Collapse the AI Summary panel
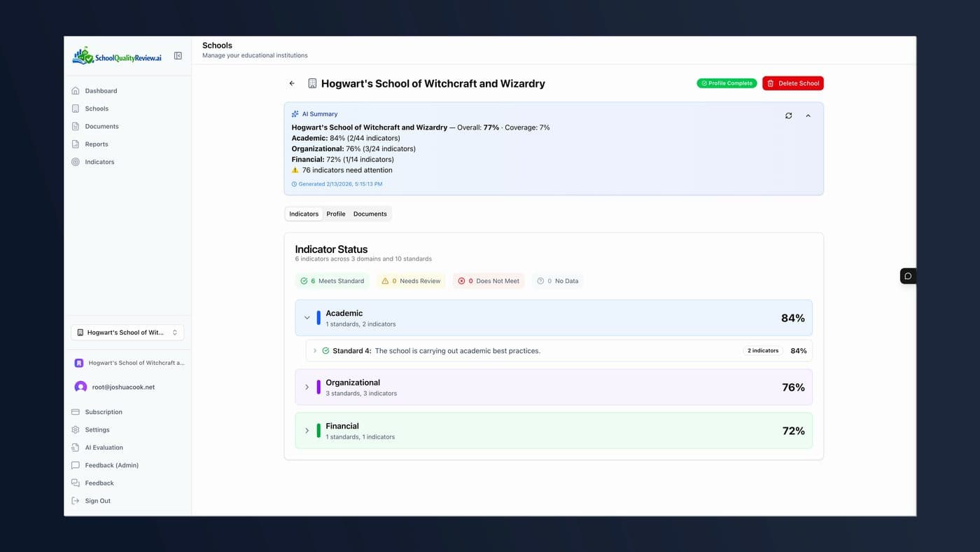 808,116
